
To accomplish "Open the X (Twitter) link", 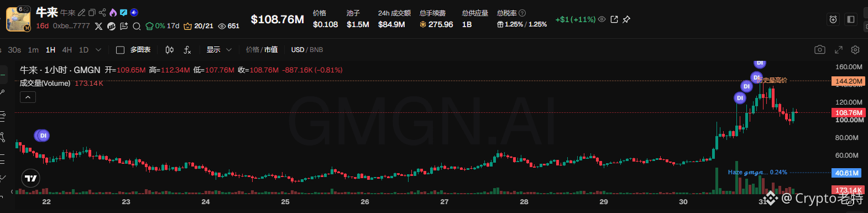I will [x=98, y=26].
